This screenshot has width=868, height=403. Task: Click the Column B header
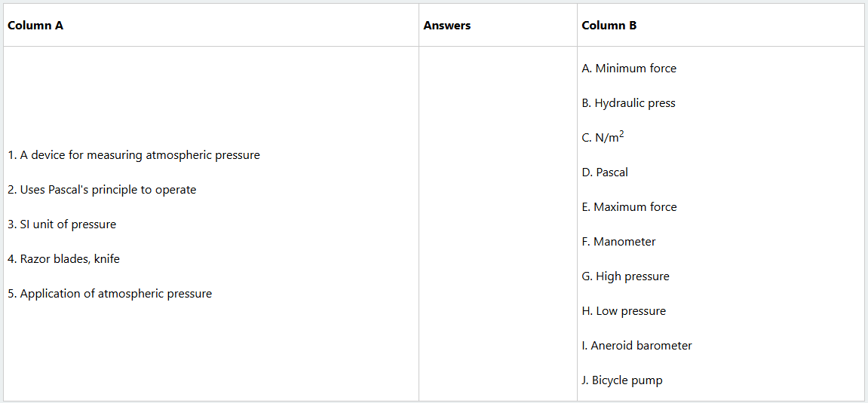point(609,26)
